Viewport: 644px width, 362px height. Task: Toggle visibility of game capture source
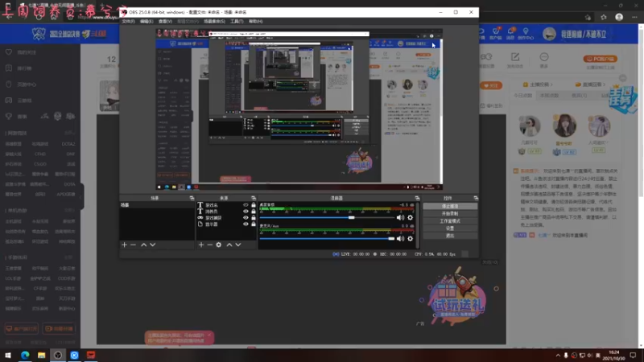click(246, 218)
